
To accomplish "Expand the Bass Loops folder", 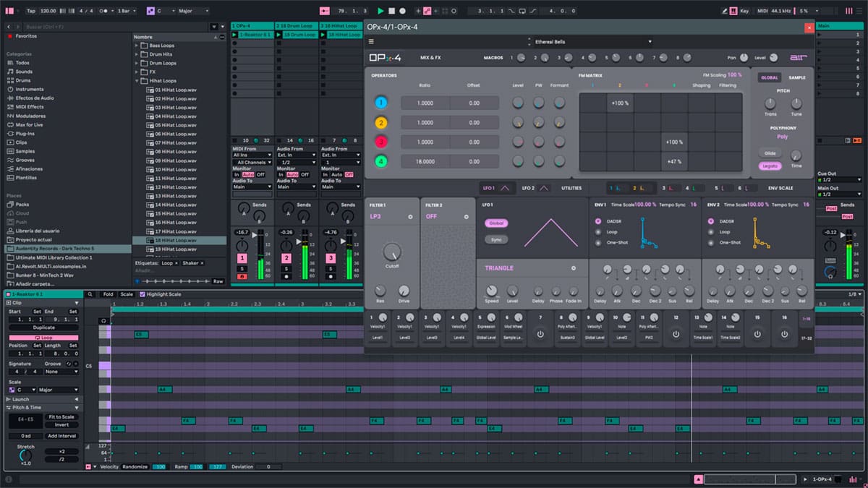I will [136, 46].
